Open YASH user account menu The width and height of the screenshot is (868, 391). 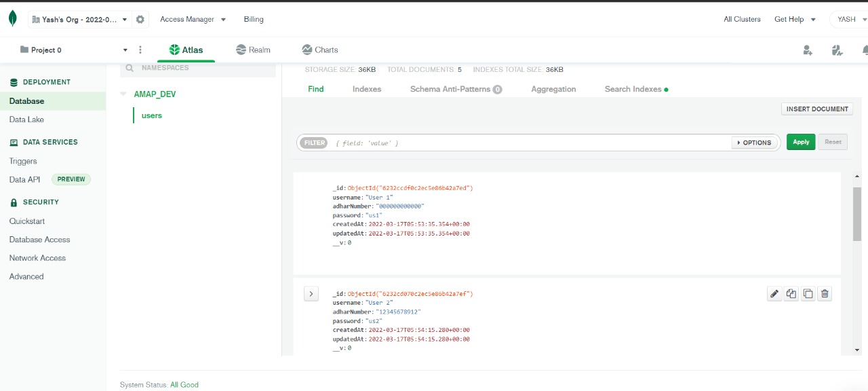[849, 20]
